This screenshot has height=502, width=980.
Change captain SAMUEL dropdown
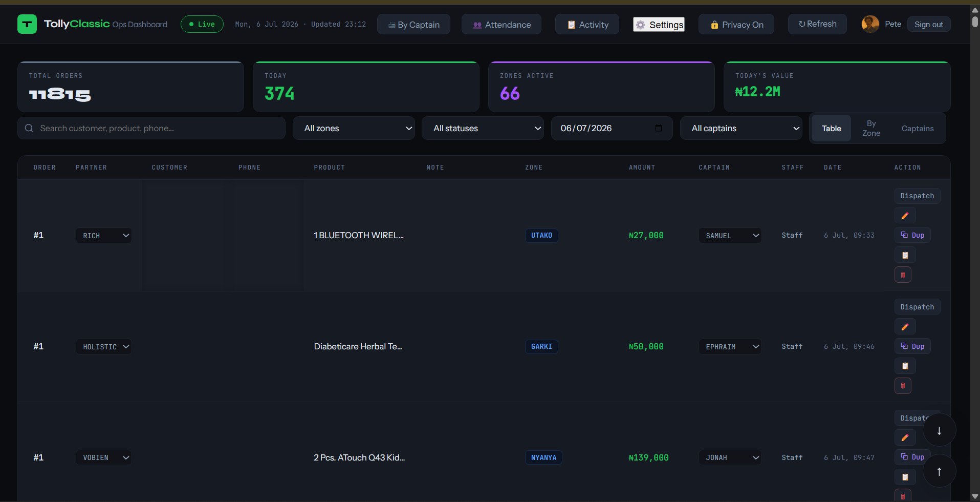pos(730,236)
